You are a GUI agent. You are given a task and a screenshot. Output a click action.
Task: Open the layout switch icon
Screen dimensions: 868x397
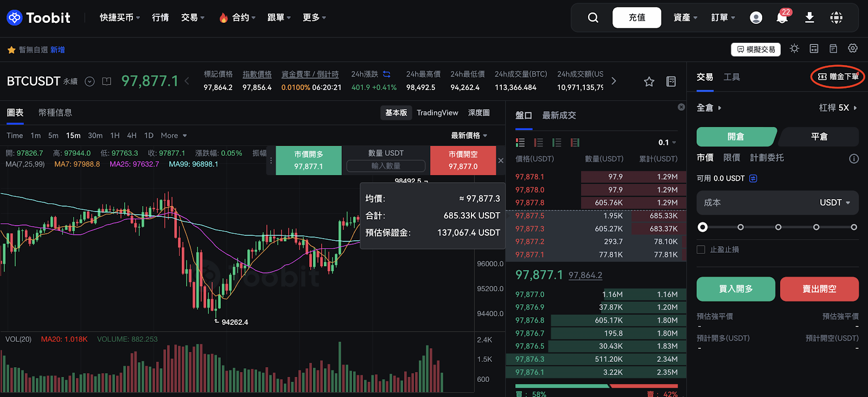814,49
